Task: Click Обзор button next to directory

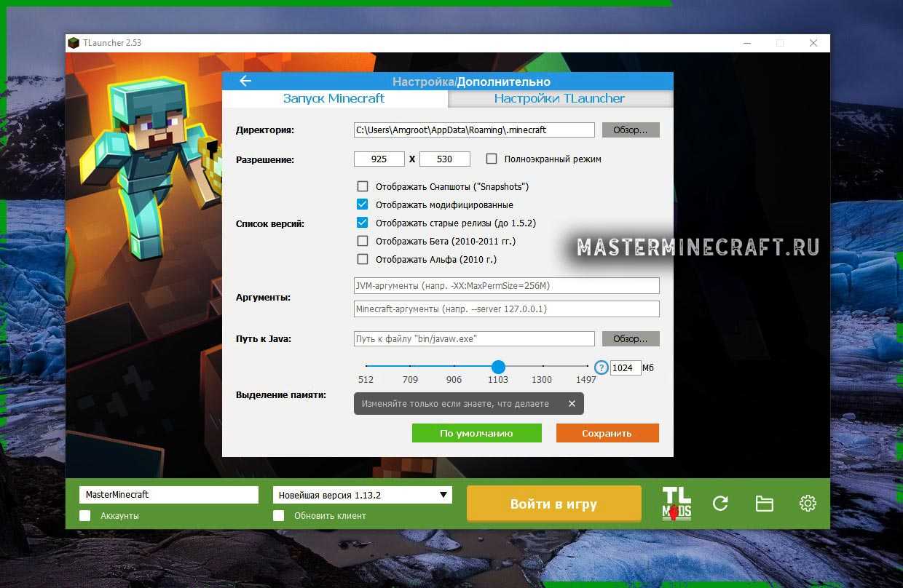Action: [631, 130]
